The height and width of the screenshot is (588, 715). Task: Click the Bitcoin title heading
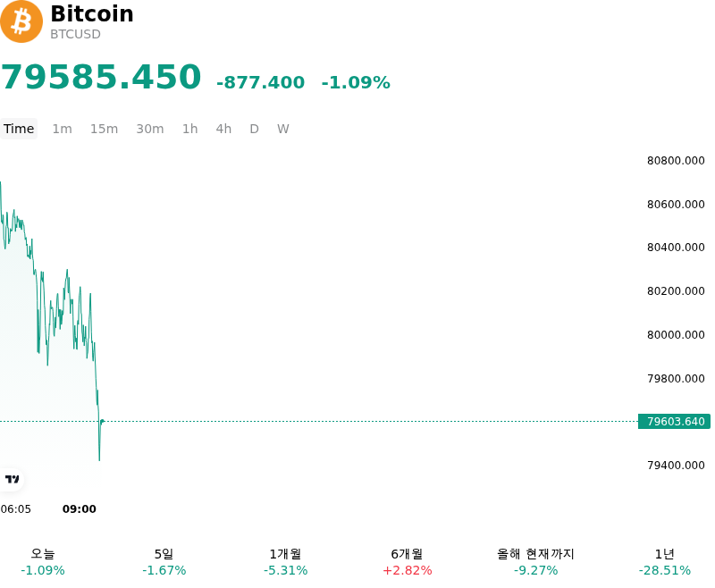click(x=92, y=13)
